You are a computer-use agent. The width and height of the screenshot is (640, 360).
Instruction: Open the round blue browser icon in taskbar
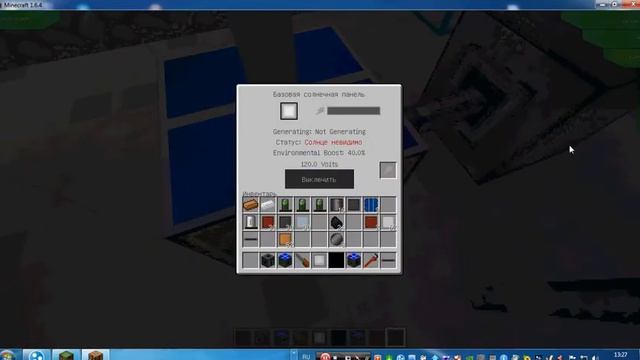pos(37,355)
